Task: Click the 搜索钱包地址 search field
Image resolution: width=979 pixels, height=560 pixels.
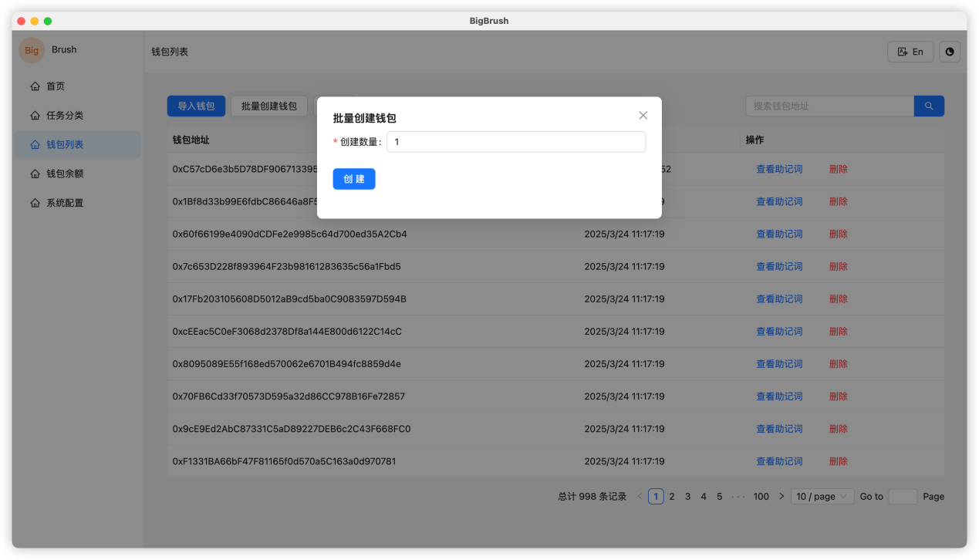Action: (x=829, y=106)
